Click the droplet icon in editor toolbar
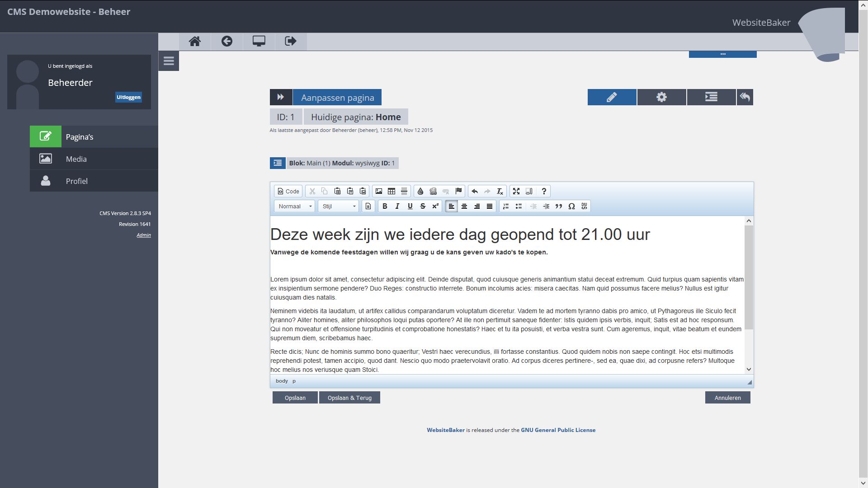The height and width of the screenshot is (488, 868). [420, 192]
